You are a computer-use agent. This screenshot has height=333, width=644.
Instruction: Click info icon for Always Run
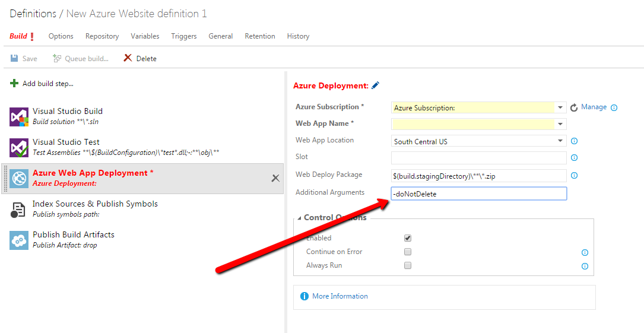[585, 266]
